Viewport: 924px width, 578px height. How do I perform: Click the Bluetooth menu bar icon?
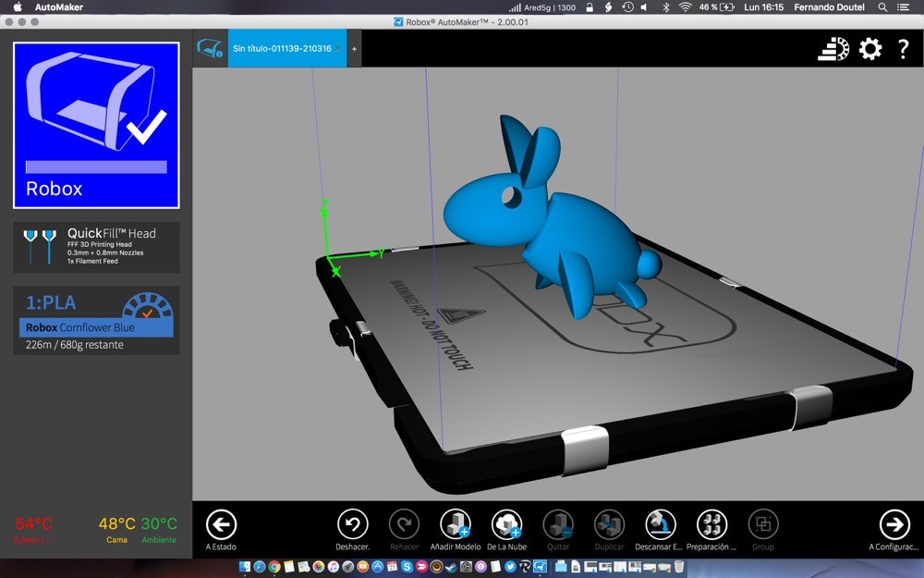click(666, 7)
